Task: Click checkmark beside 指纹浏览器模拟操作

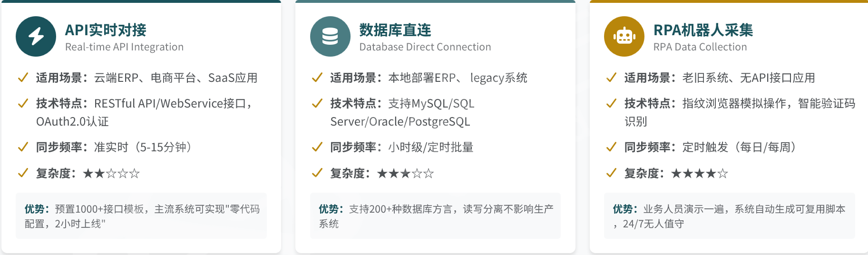Action: click(x=611, y=103)
